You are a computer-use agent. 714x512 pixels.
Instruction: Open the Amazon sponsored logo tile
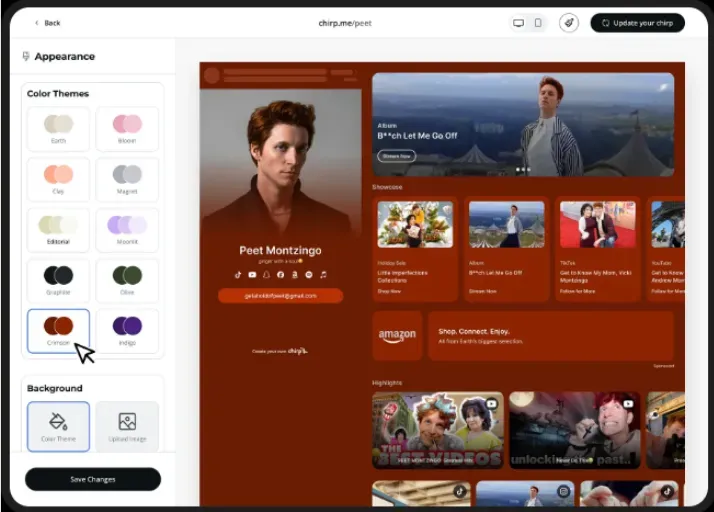(397, 336)
